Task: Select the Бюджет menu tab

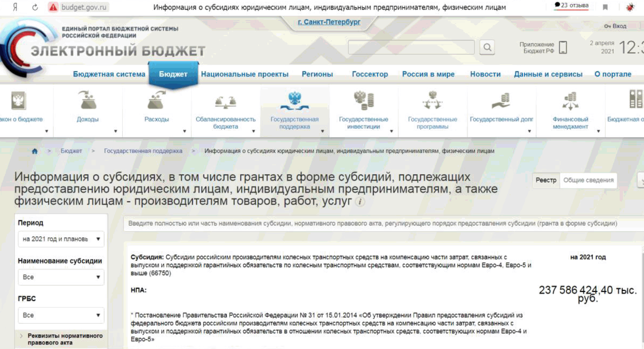Action: tap(173, 74)
